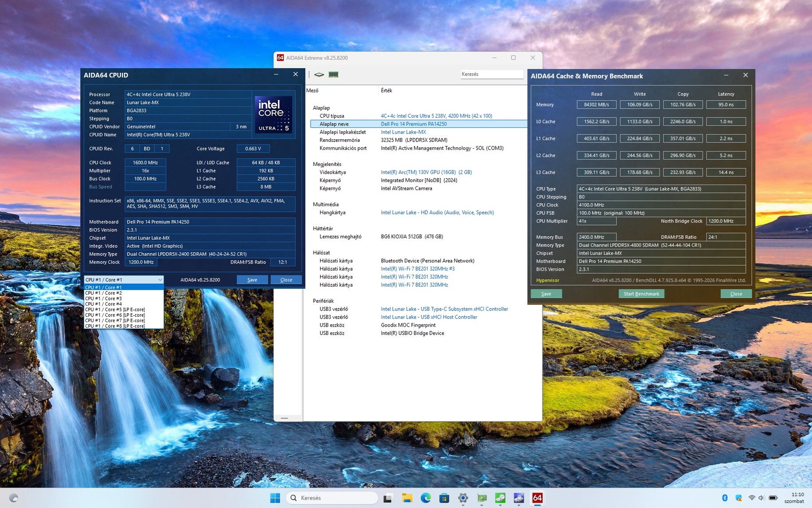Select 'Bluetooth Device (Personal Area Network)' entry
812x508 pixels.
pyautogui.click(x=428, y=260)
